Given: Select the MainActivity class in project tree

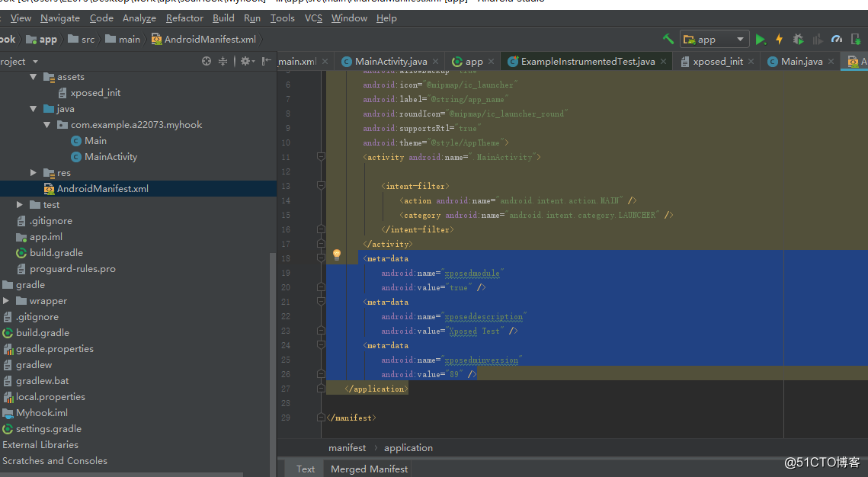Looking at the screenshot, I should pos(111,157).
